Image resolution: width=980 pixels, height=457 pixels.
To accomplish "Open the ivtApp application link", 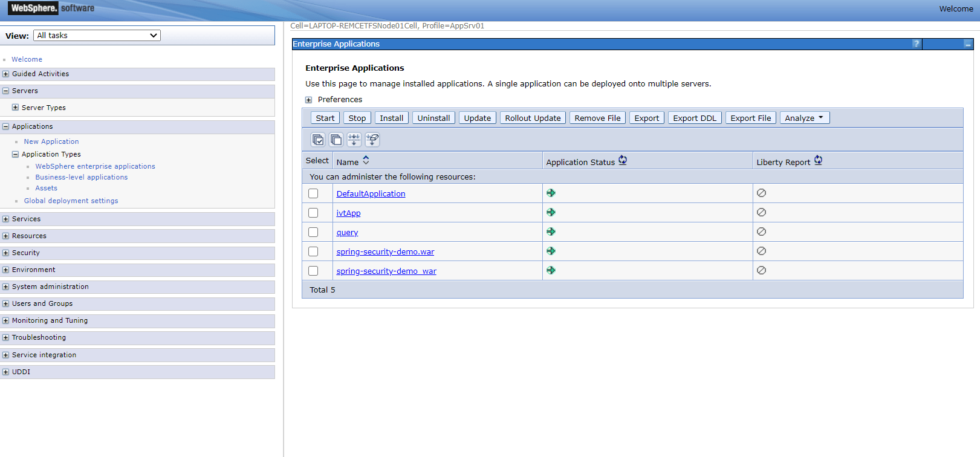I will 348,213.
